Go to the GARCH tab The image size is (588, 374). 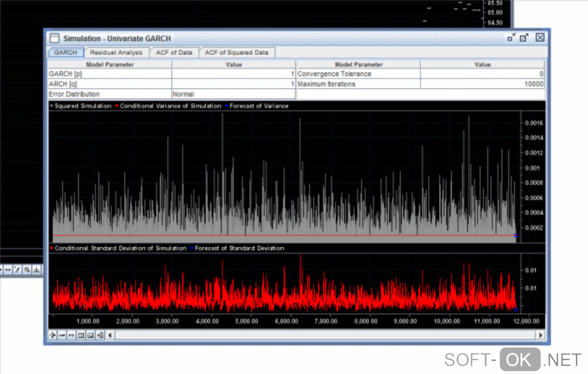(x=66, y=53)
